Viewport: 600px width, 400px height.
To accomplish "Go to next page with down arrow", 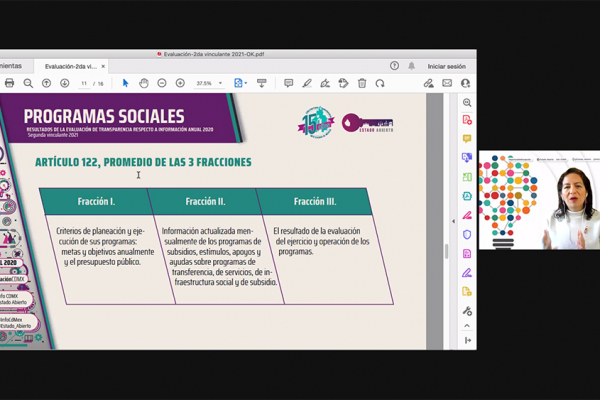I will click(x=64, y=83).
